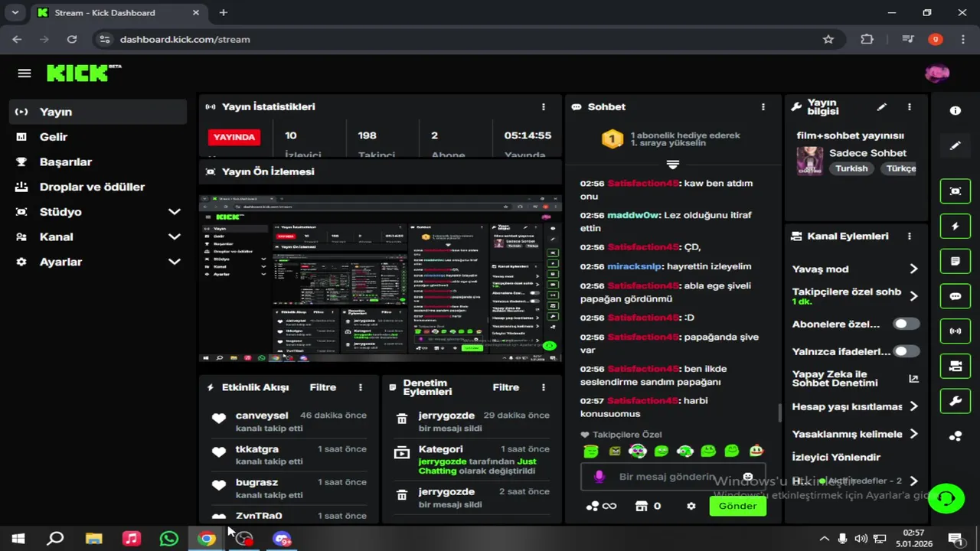The image size is (980, 551).
Task: Open chat settings gear icon
Action: (691, 506)
